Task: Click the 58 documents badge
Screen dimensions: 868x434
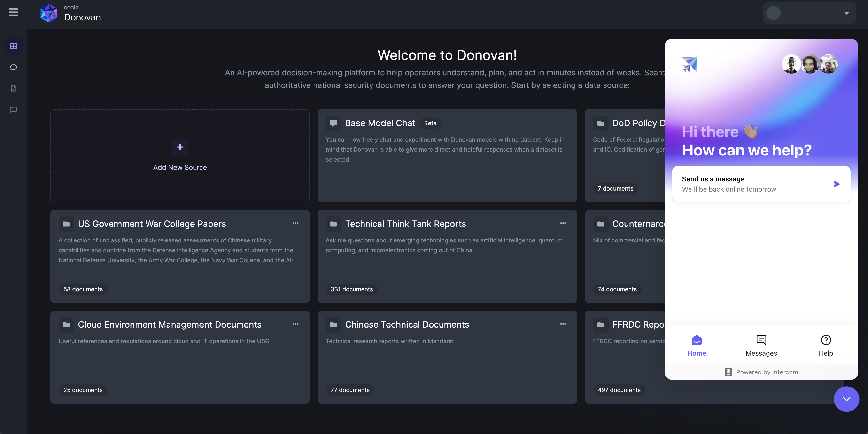Action: 83,289
